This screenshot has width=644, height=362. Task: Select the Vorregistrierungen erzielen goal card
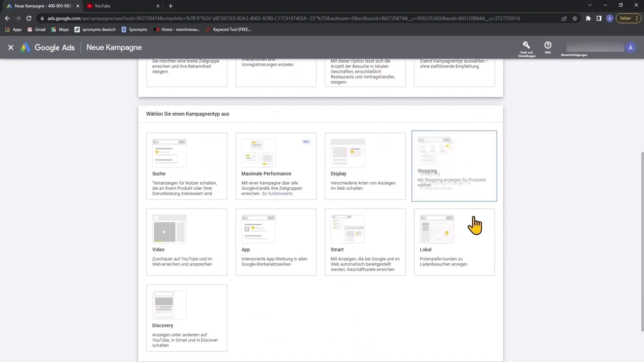276,73
